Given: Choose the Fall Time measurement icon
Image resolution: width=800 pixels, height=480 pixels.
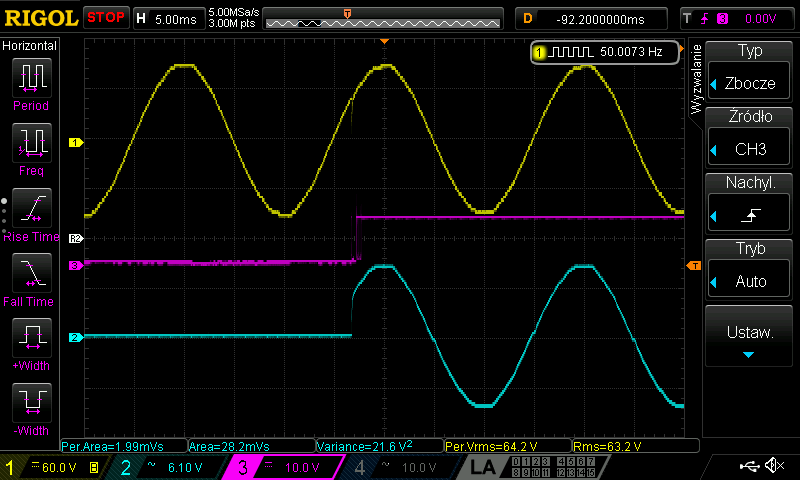Looking at the screenshot, I should pyautogui.click(x=30, y=273).
